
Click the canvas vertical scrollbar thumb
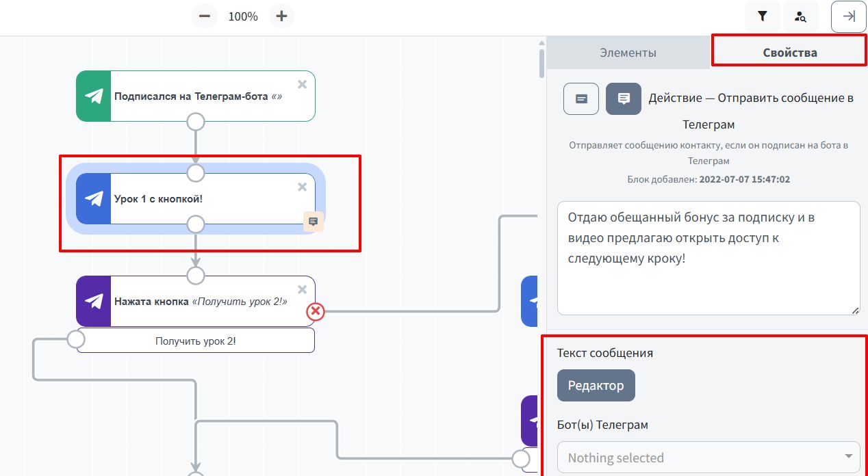[542, 63]
